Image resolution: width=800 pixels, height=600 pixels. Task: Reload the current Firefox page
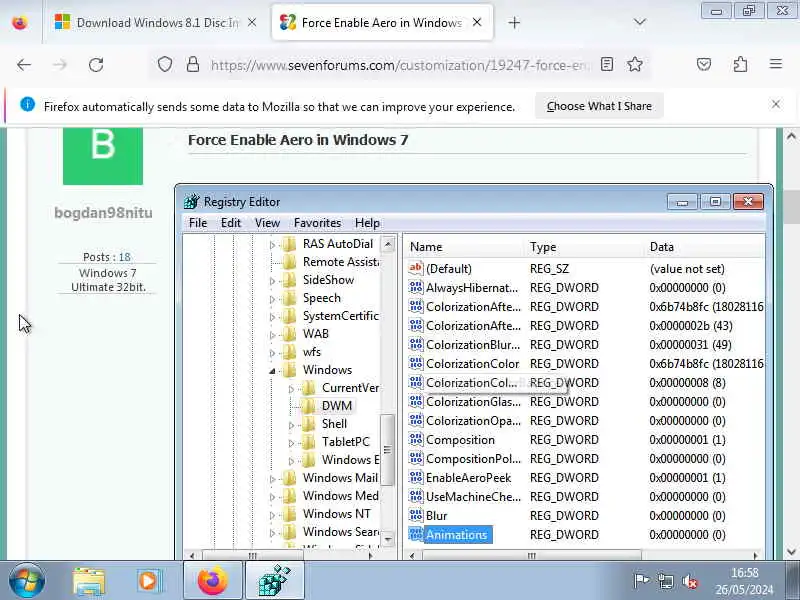pyautogui.click(x=96, y=65)
